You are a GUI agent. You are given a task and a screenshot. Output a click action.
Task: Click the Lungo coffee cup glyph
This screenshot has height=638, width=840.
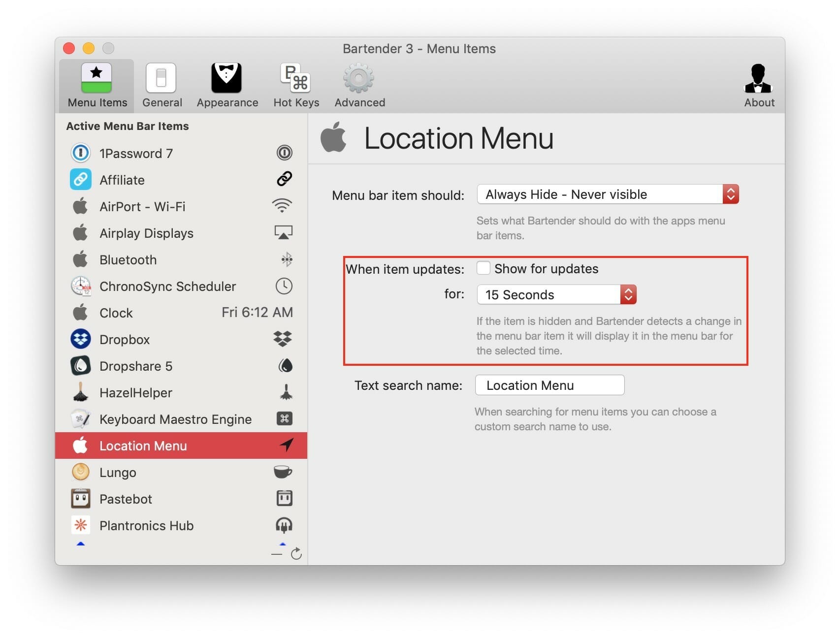point(283,472)
